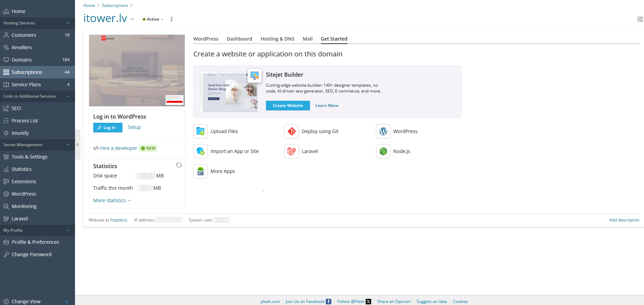Screen dimensions: 644x305
Task: Go to Resellers in sidebar
Action: [x=37, y=47]
